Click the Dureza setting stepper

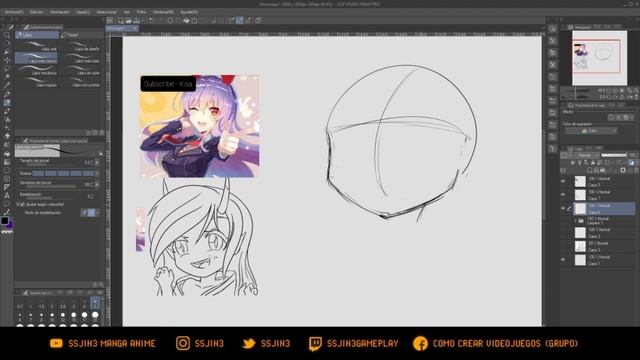pos(97,173)
